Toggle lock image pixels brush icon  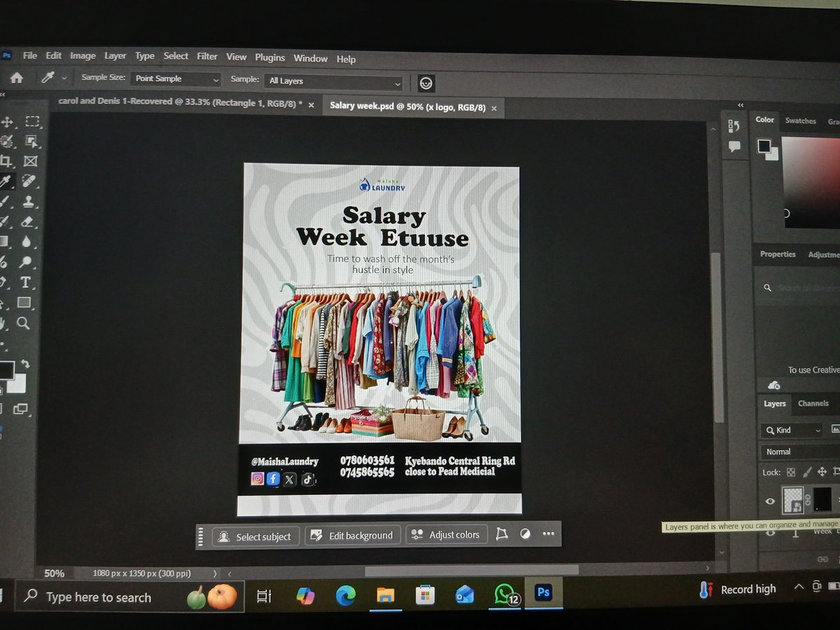coord(807,472)
